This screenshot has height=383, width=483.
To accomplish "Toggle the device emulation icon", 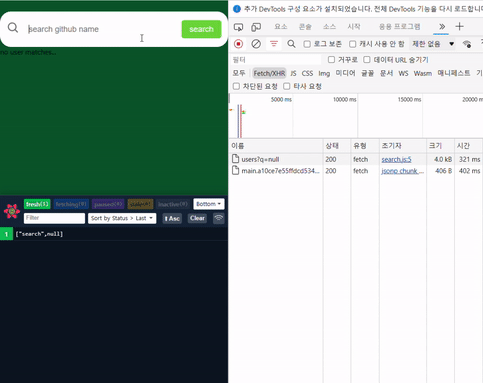I will click(256, 27).
